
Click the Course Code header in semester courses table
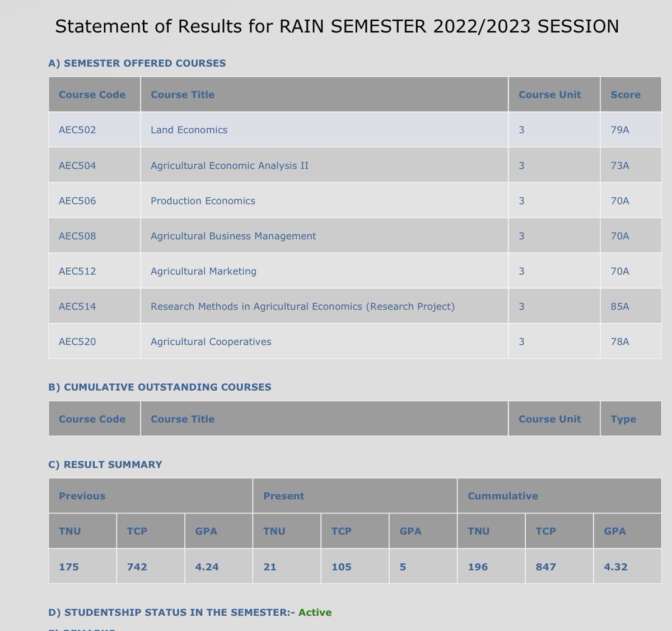click(92, 95)
